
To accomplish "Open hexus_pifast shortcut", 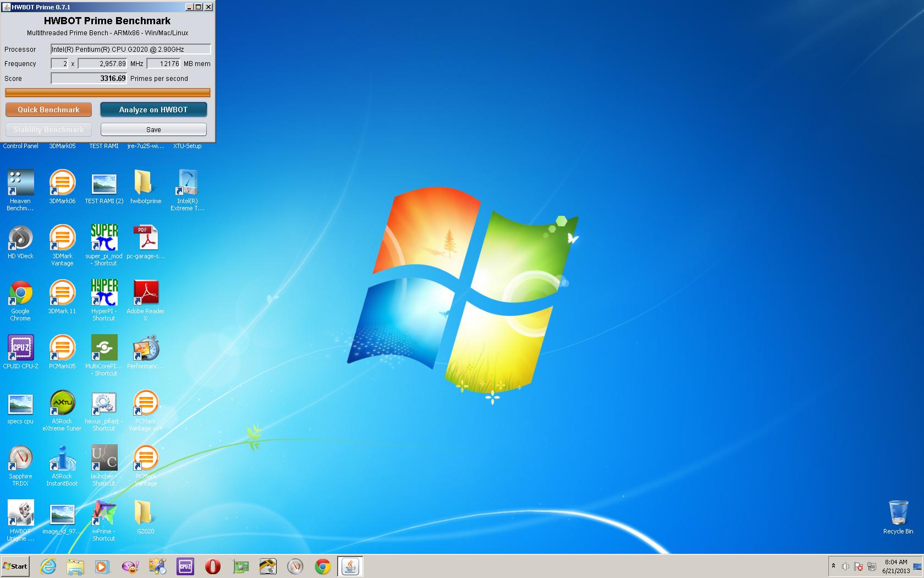I will (104, 410).
